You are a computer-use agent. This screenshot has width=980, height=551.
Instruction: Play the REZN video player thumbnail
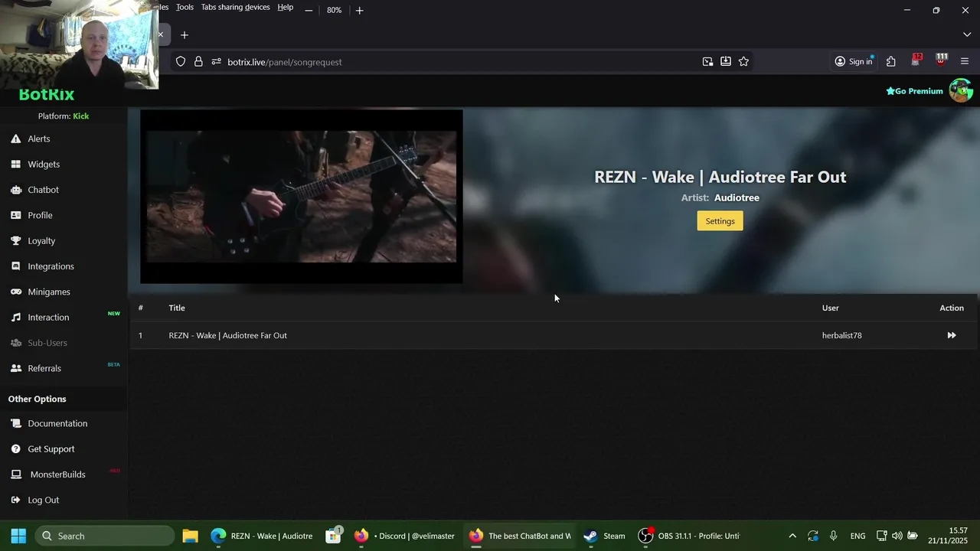[x=302, y=197]
